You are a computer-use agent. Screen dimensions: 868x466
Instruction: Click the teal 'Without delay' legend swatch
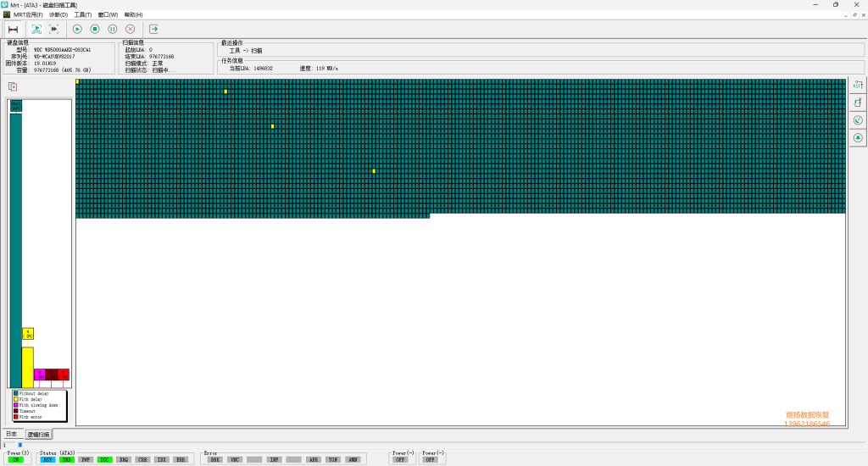(x=16, y=393)
